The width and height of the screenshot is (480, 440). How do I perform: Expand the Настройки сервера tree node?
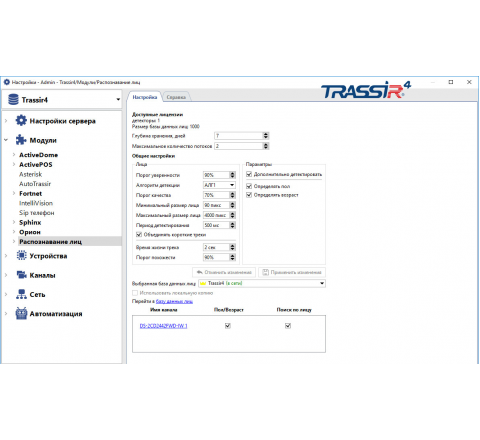click(6, 121)
